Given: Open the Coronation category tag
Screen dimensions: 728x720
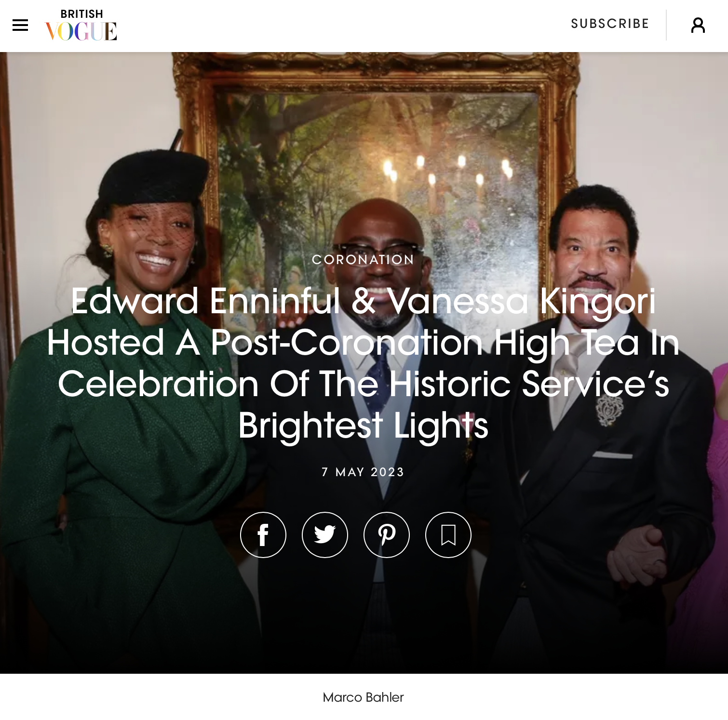Looking at the screenshot, I should (x=363, y=259).
